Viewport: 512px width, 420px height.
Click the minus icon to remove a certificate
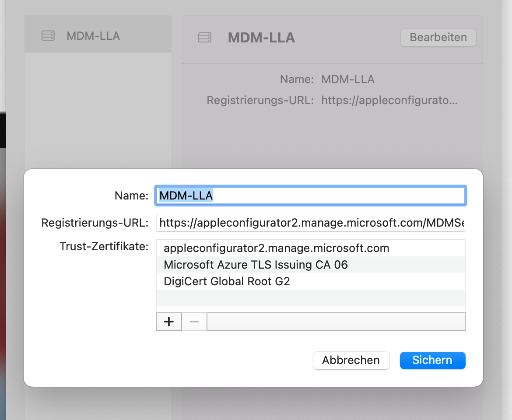[x=194, y=322]
